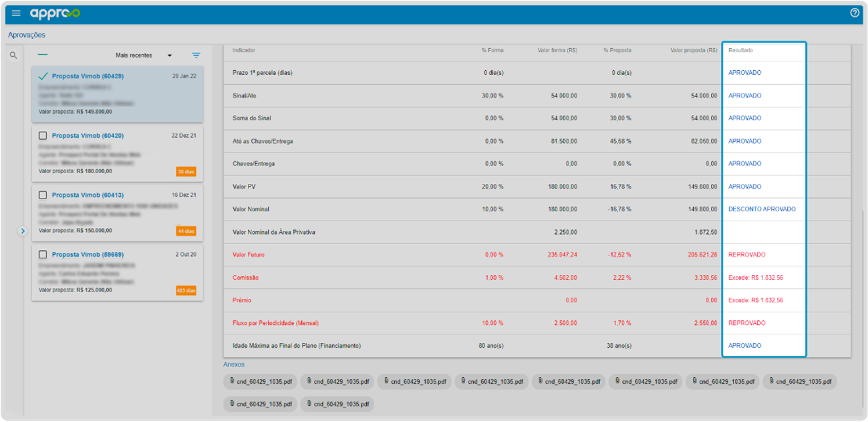Click the 463 dias orange badge
The image size is (868, 422).
tap(186, 291)
